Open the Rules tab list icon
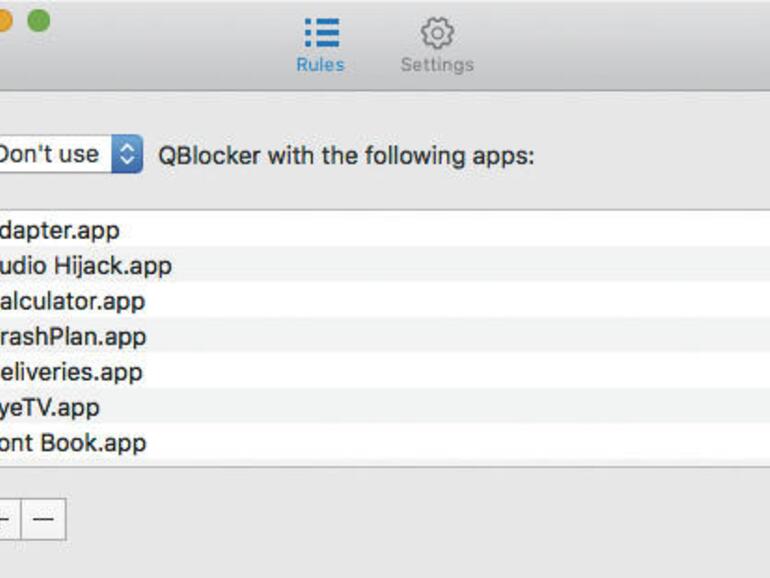This screenshot has width=770, height=578. [322, 32]
